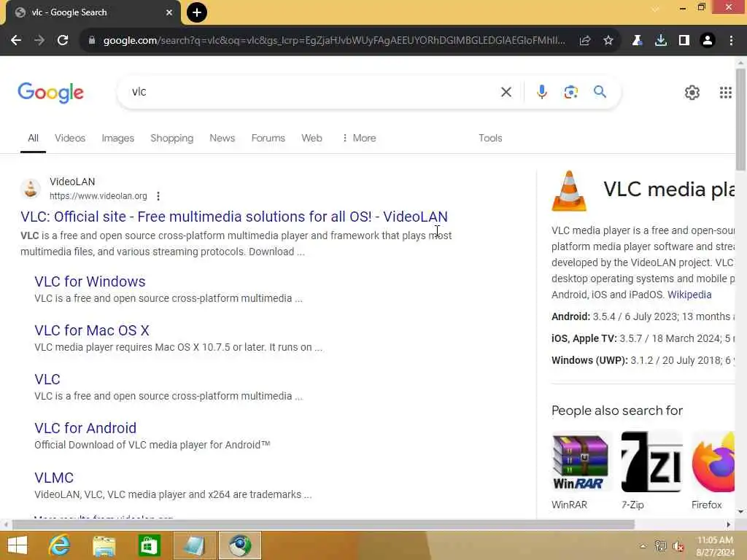Open Google quick settings gear
This screenshot has height=560, width=747.
[692, 93]
